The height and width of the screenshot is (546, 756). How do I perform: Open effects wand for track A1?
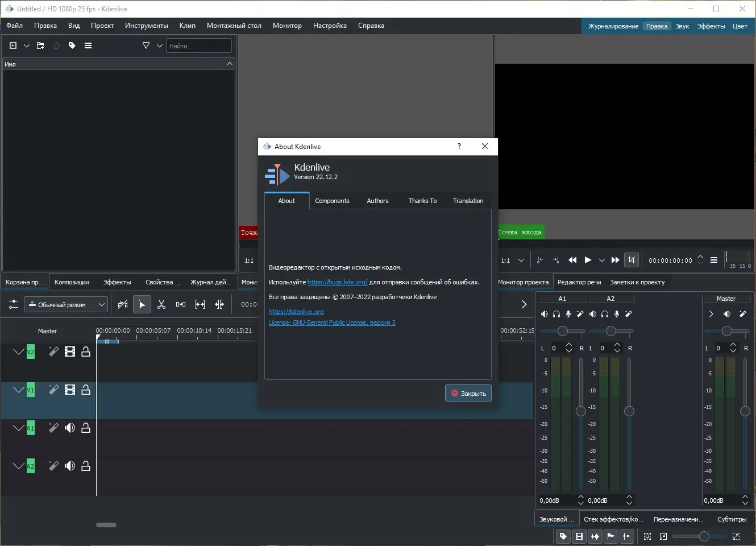click(53, 428)
